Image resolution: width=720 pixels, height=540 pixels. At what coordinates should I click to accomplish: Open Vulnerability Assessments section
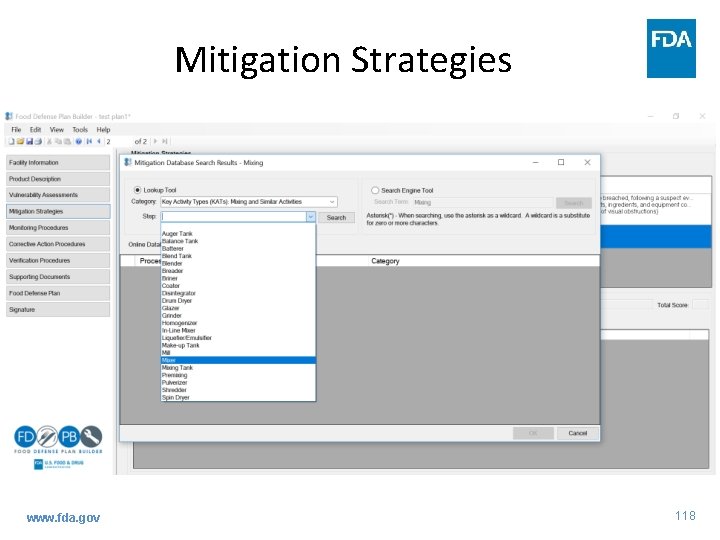pyautogui.click(x=58, y=195)
